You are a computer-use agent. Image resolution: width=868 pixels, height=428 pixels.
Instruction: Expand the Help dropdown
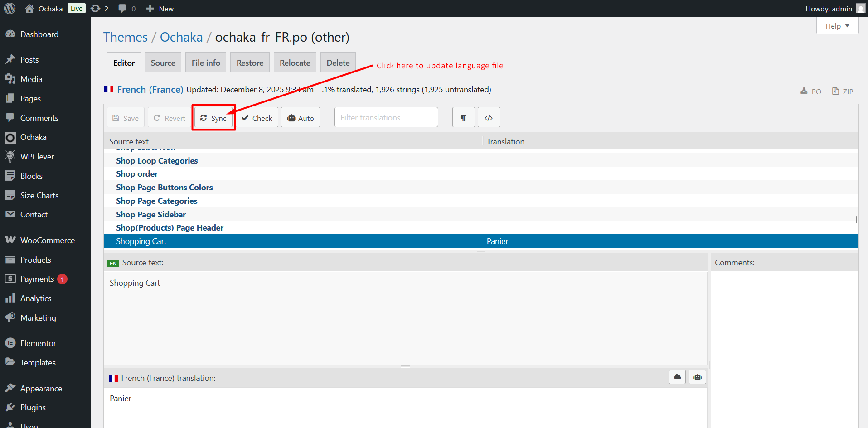coord(837,26)
